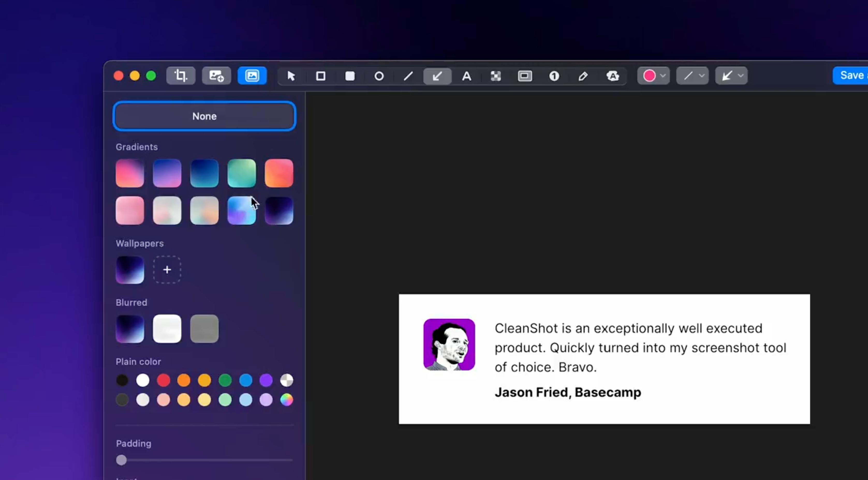Image resolution: width=868 pixels, height=480 pixels.
Task: Click the add image overlay icon
Action: tap(216, 76)
